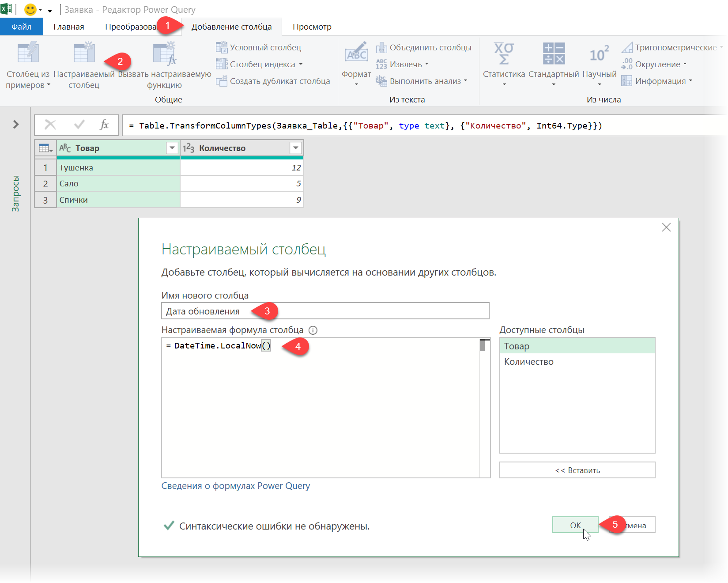Click Объединить столбцы
Screen dimensions: 728x583
click(x=424, y=47)
